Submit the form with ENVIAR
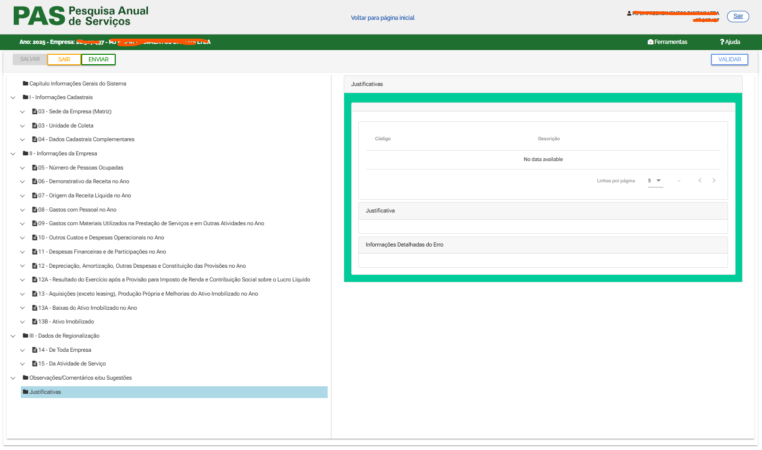The width and height of the screenshot is (762, 450). point(98,59)
